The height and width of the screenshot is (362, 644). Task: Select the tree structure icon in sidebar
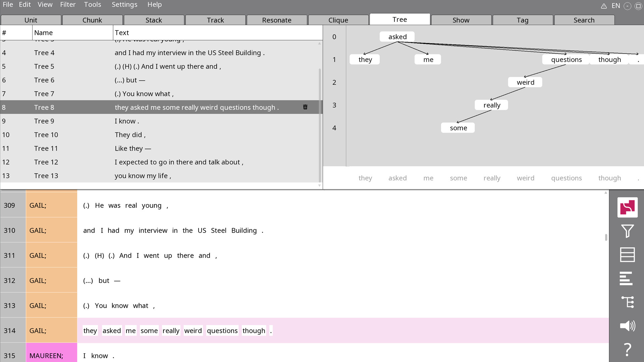click(x=628, y=302)
